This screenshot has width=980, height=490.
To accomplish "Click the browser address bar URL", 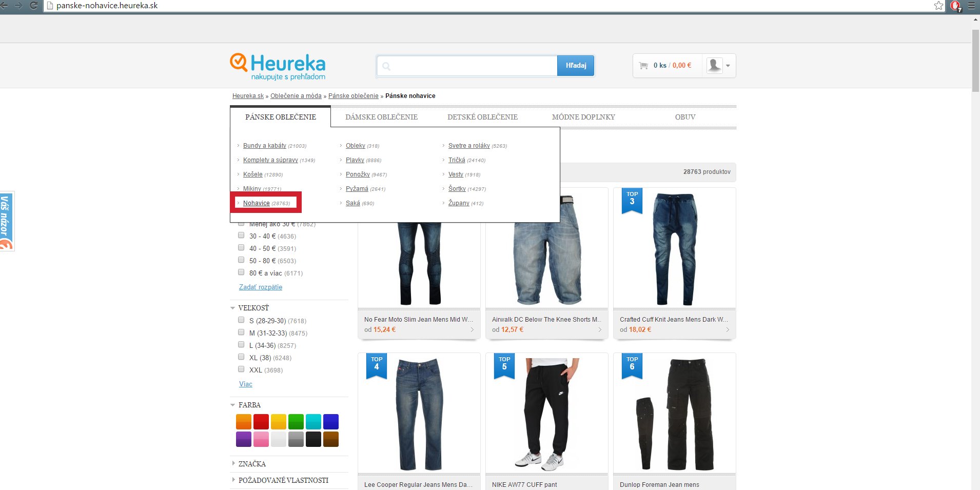I will click(107, 6).
